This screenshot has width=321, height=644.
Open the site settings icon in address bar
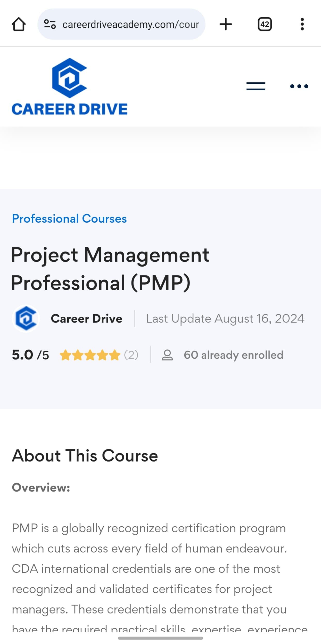tap(50, 24)
